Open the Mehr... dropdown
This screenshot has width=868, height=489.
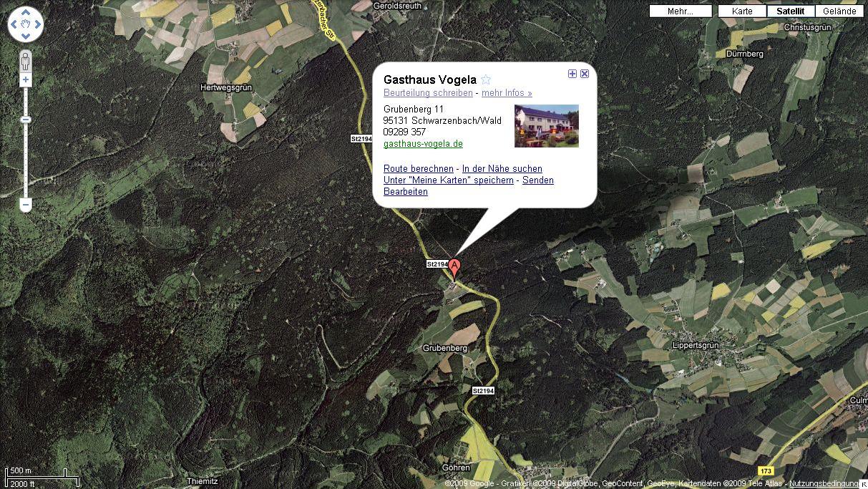click(681, 11)
